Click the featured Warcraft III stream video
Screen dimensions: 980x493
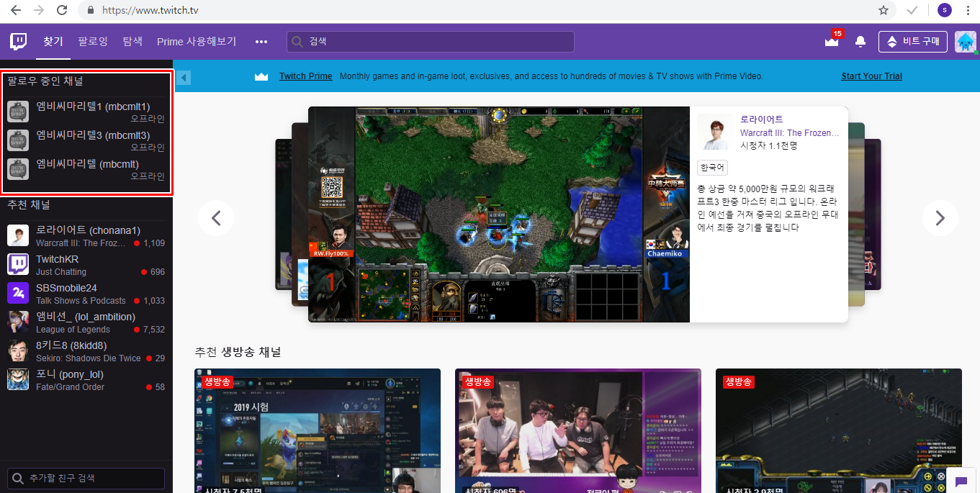click(499, 214)
